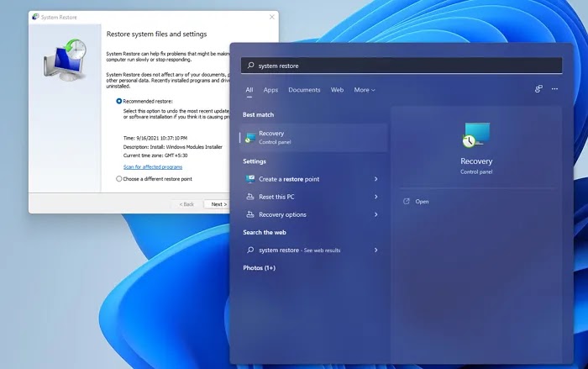588x369 pixels.
Task: Click the Open icon under Recovery
Action: (406, 202)
